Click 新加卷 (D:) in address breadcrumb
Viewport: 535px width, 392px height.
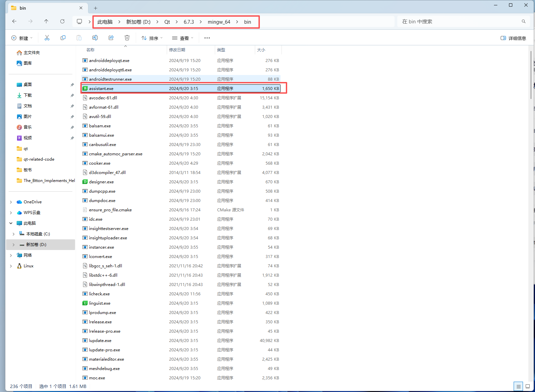138,22
